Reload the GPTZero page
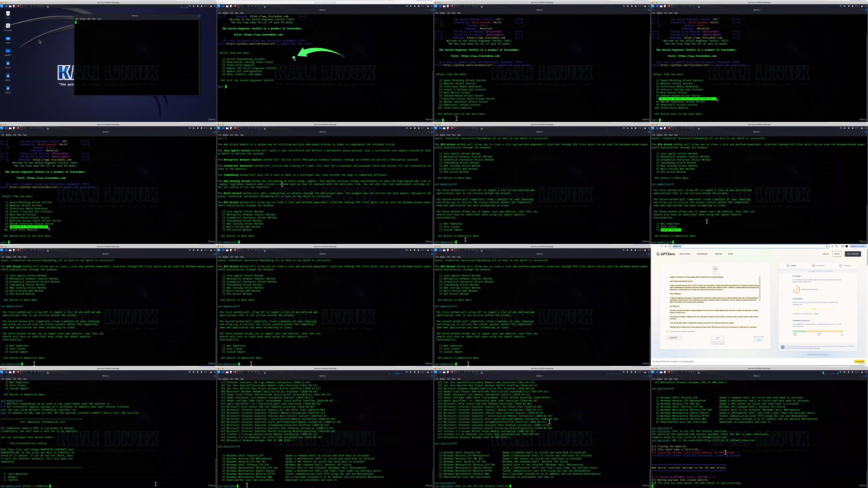The width and height of the screenshot is (868, 488). click(662, 246)
